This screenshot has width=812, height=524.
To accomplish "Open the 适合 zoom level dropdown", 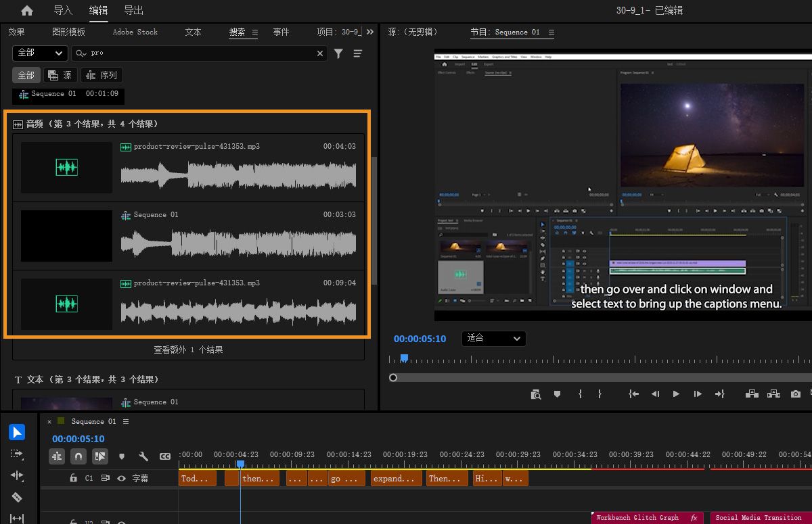I will pos(493,338).
